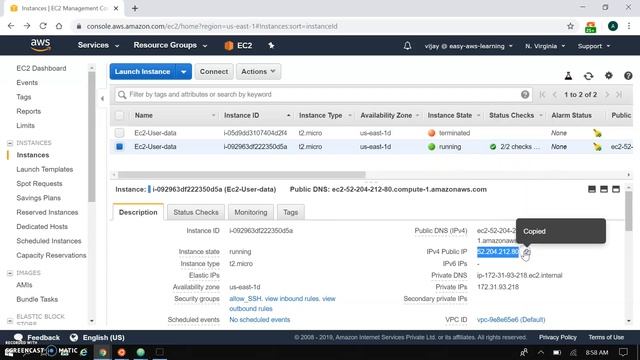640x360 pixels.
Task: Open the view inbound rules link
Action: pyautogui.click(x=292, y=299)
